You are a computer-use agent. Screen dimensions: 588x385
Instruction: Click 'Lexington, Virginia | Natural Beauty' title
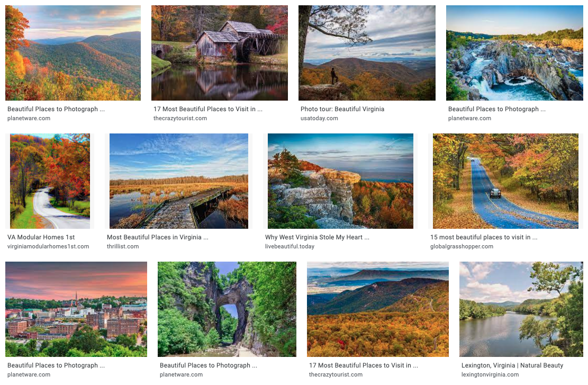[512, 365]
